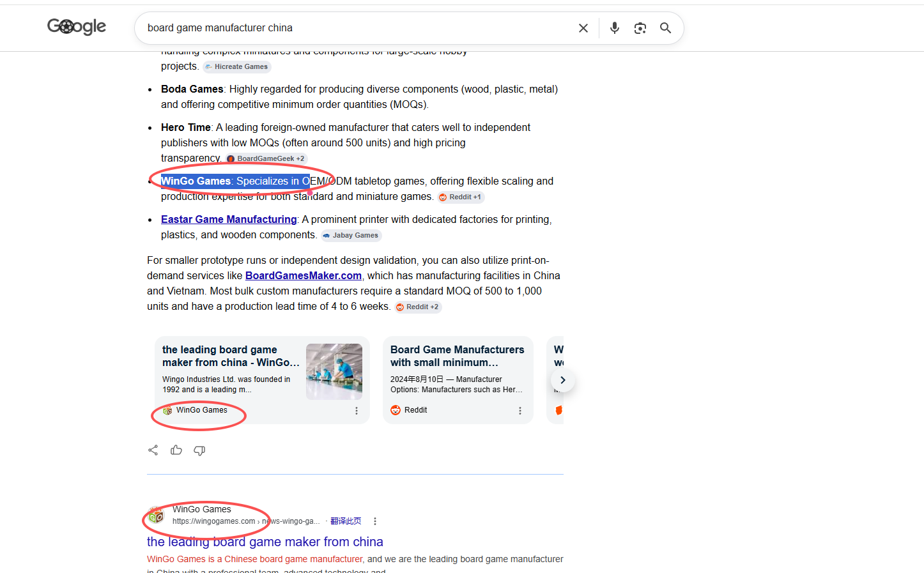924x573 pixels.
Task: Open the Jabay Games source chip
Action: point(351,235)
